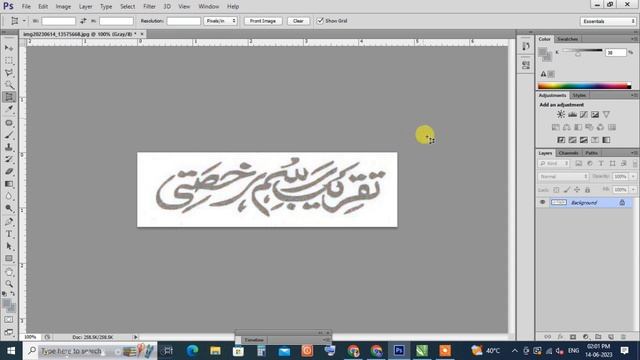
Task: Open the Fill slider dropdown arrow
Action: coord(633,190)
